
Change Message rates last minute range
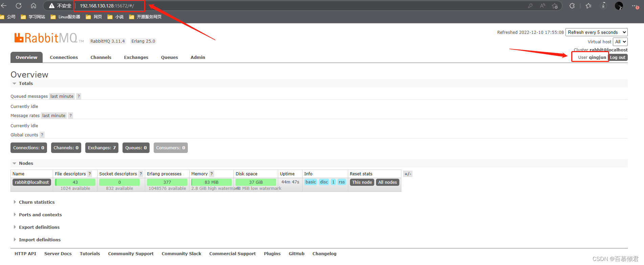54,116
